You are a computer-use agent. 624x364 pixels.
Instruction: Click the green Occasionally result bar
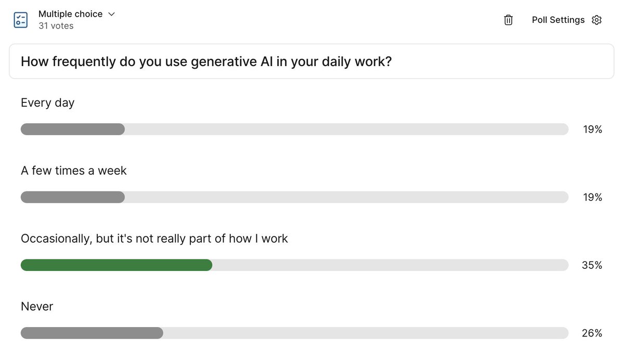pos(116,265)
